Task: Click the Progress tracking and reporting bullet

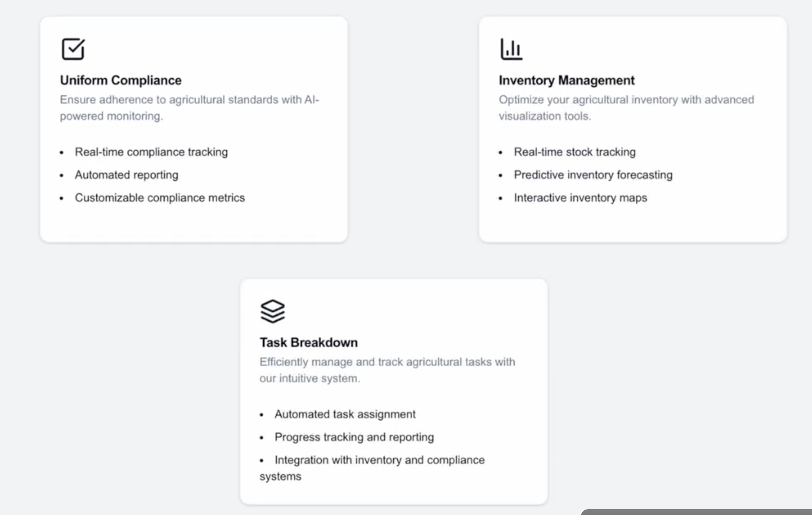Action: coord(354,437)
